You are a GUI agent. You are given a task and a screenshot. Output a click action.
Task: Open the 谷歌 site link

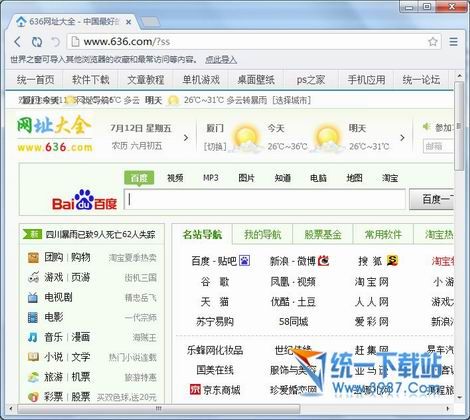(215, 282)
